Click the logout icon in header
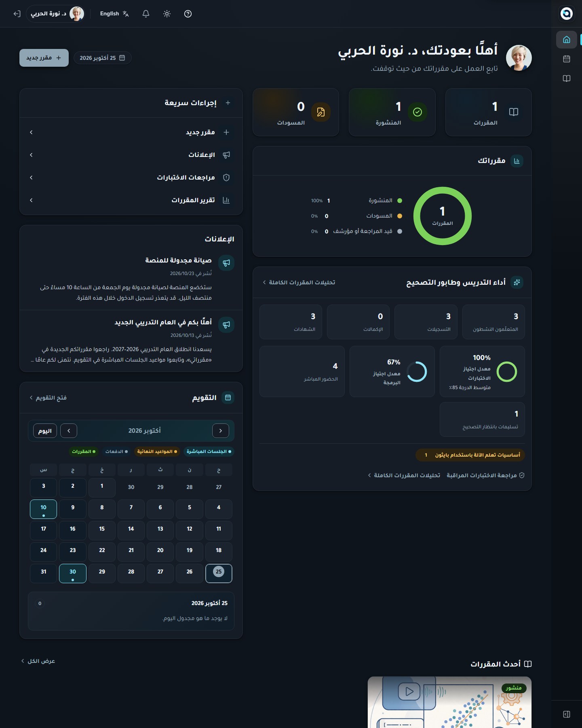The height and width of the screenshot is (728, 582). (17, 14)
